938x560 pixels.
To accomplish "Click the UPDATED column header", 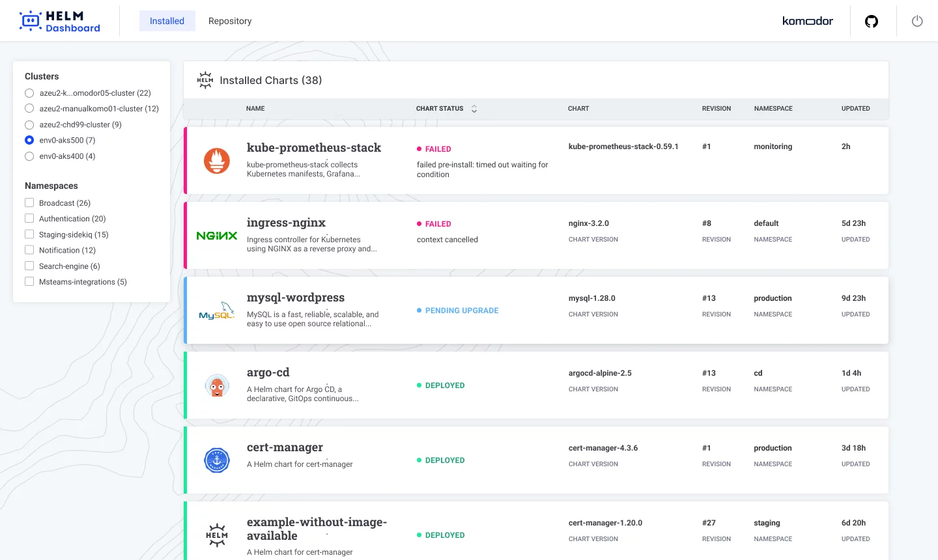I will coord(856,109).
